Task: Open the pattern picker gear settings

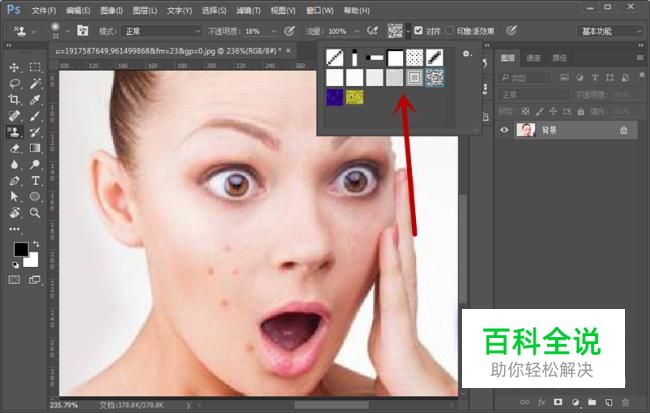Action: tap(466, 53)
